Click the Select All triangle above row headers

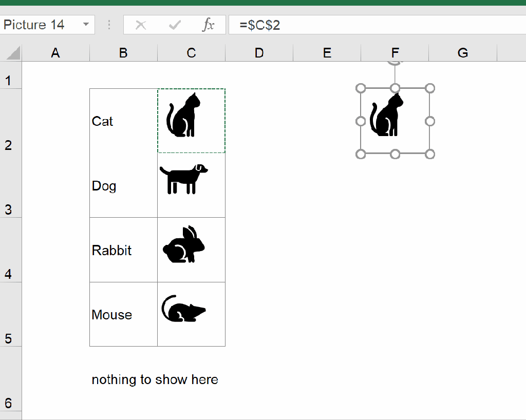pos(12,52)
